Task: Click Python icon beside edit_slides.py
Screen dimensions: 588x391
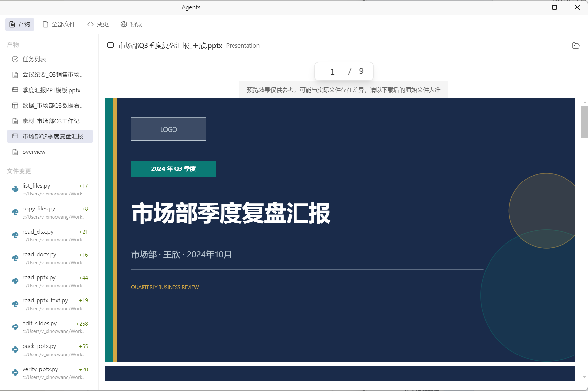Action: (15, 327)
